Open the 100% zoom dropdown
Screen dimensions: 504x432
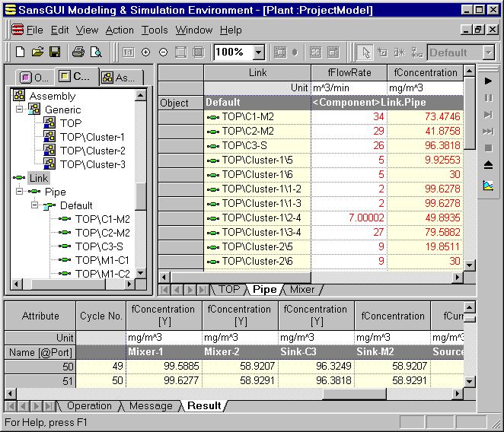(258, 52)
